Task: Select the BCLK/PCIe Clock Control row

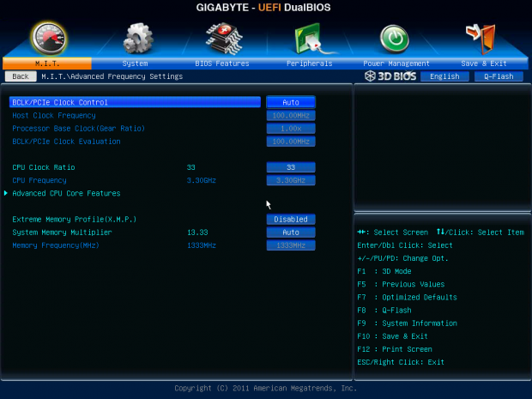Action: 135,102
